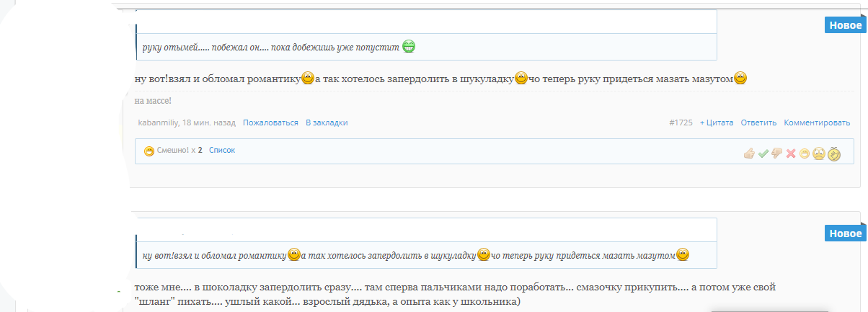Image resolution: width=868 pixels, height=312 pixels.
Task: Click the small 'Смешно!' smiley icon in ratings bar
Action: 149,151
